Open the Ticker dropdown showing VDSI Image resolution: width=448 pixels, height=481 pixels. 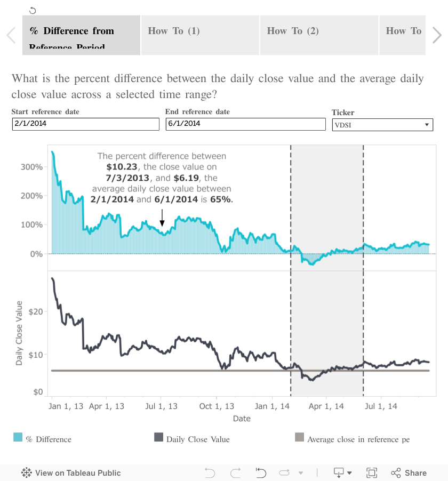382,125
